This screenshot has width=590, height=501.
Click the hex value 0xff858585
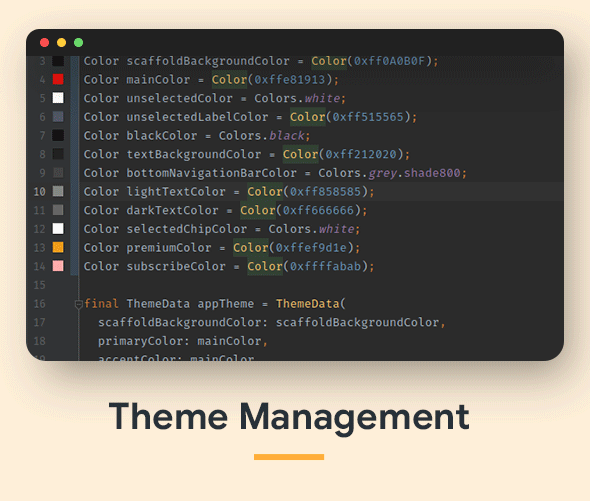(325, 192)
